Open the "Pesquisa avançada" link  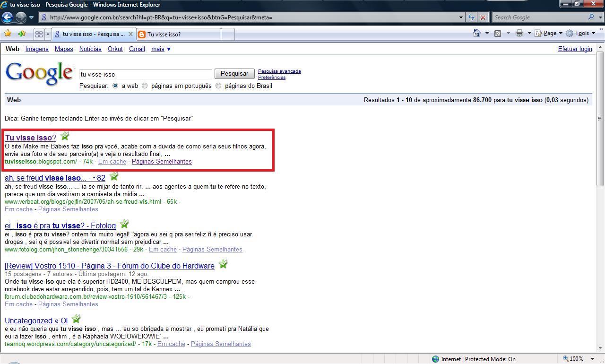(279, 71)
